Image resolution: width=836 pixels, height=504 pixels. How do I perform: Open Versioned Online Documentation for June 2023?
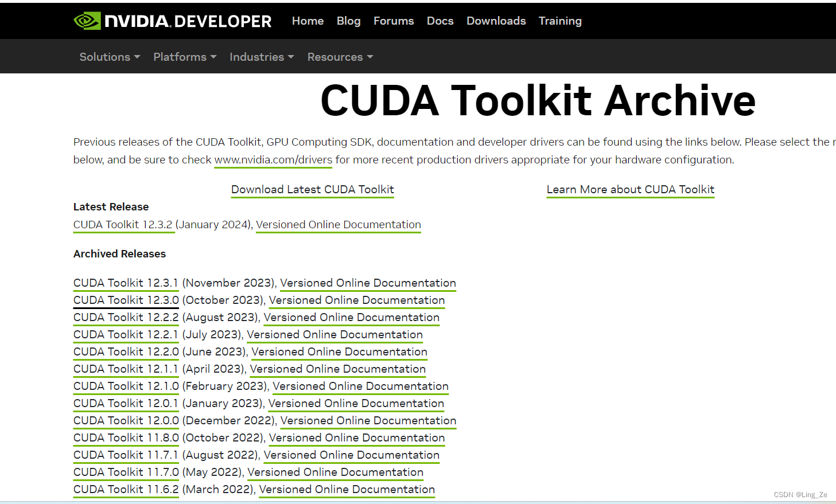click(x=340, y=352)
